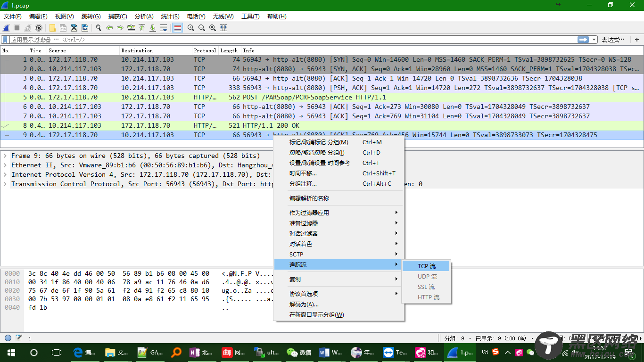This screenshot has width=644, height=362.
Task: Toggle auto-scroll during live capture icon
Action: click(x=164, y=28)
